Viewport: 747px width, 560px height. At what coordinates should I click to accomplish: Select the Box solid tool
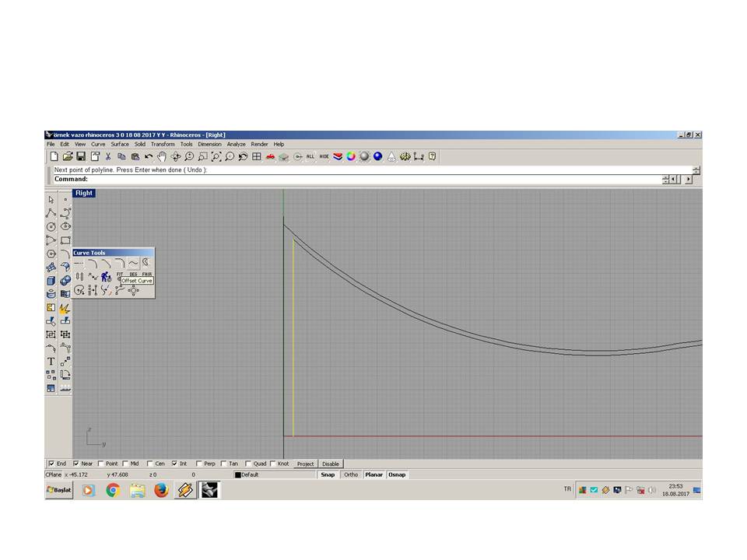51,281
